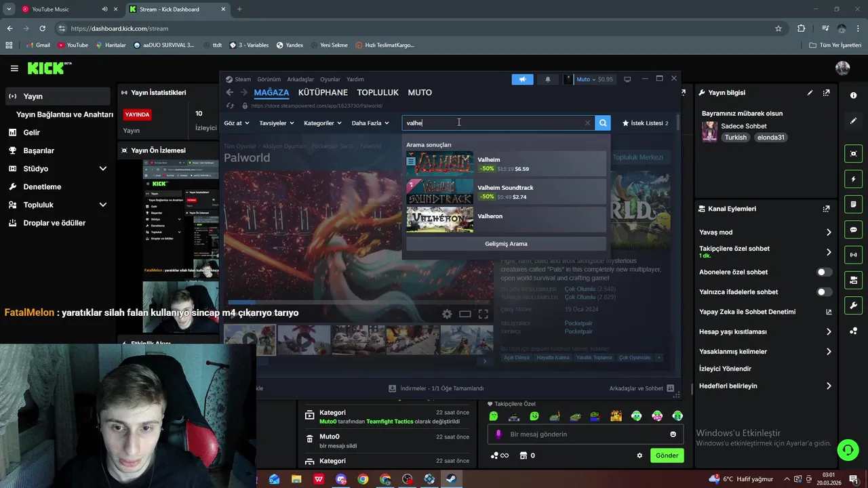
Task: Open File Explorer from the taskbar
Action: point(296,479)
